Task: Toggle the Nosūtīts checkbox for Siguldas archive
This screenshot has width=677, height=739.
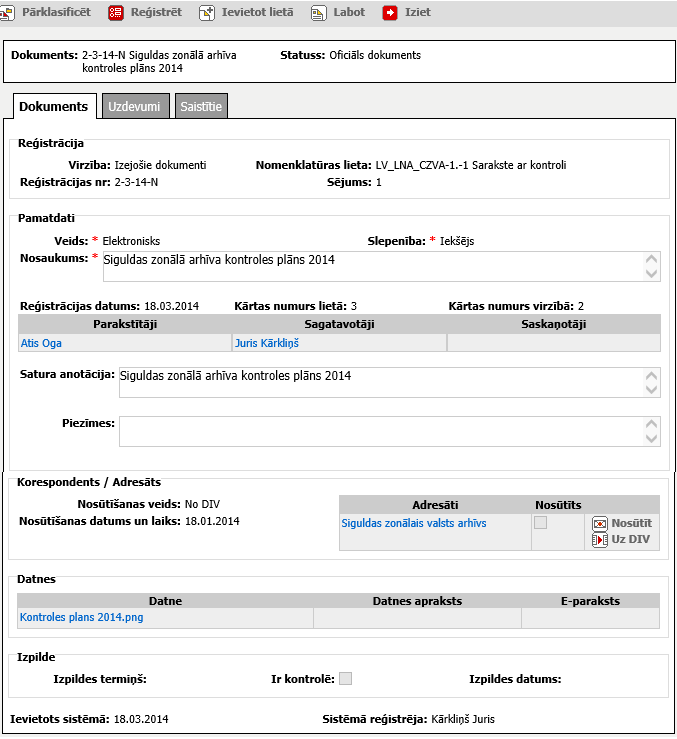Action: tap(541, 523)
